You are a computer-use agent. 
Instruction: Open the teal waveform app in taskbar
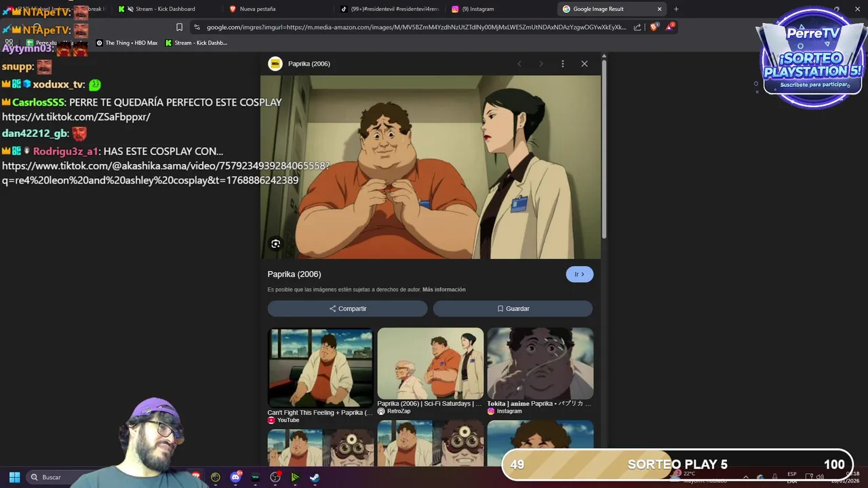click(256, 477)
